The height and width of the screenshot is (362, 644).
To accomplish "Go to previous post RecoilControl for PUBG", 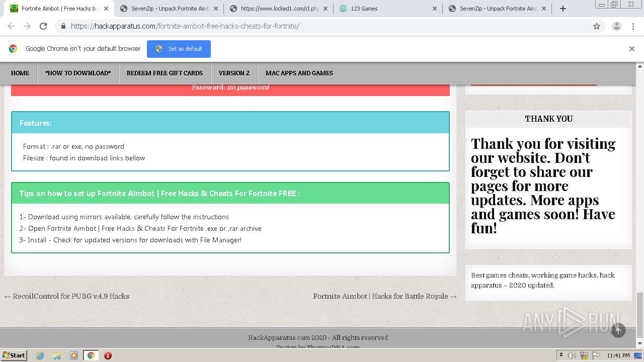I will [x=67, y=296].
